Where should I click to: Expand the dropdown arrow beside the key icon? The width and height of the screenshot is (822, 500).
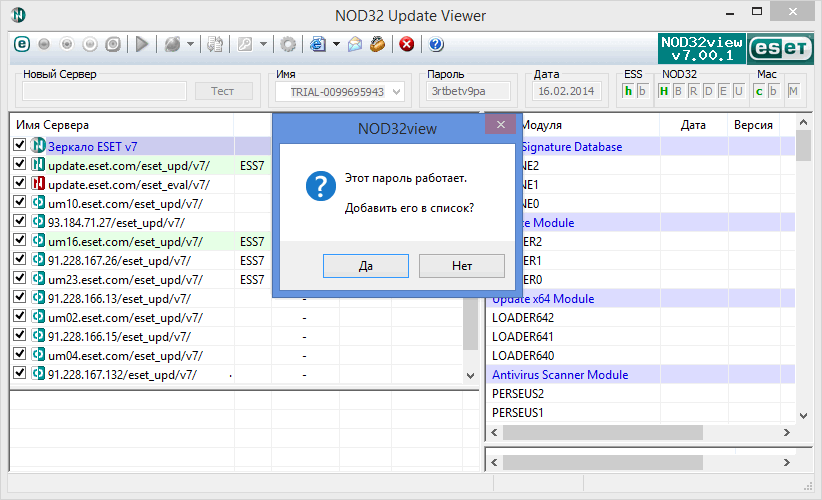pos(263,44)
